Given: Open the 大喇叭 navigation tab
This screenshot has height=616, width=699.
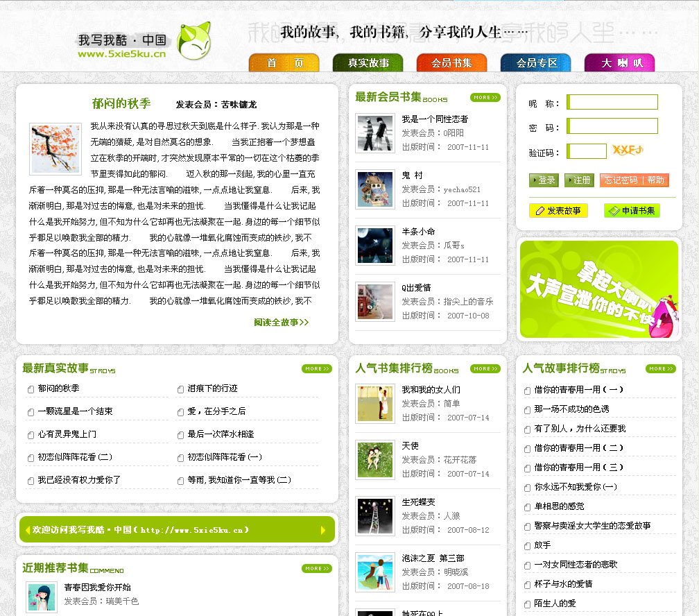Looking at the screenshot, I should click(620, 63).
